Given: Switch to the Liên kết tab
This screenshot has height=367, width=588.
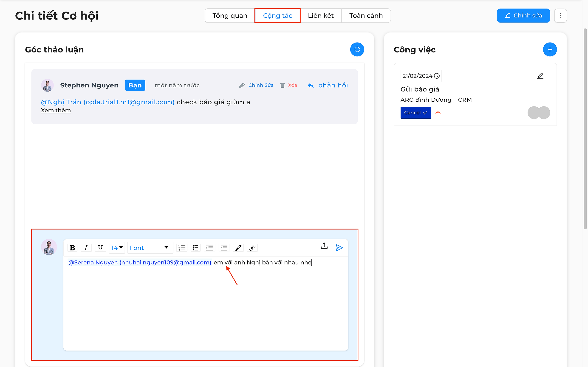Looking at the screenshot, I should [x=321, y=16].
